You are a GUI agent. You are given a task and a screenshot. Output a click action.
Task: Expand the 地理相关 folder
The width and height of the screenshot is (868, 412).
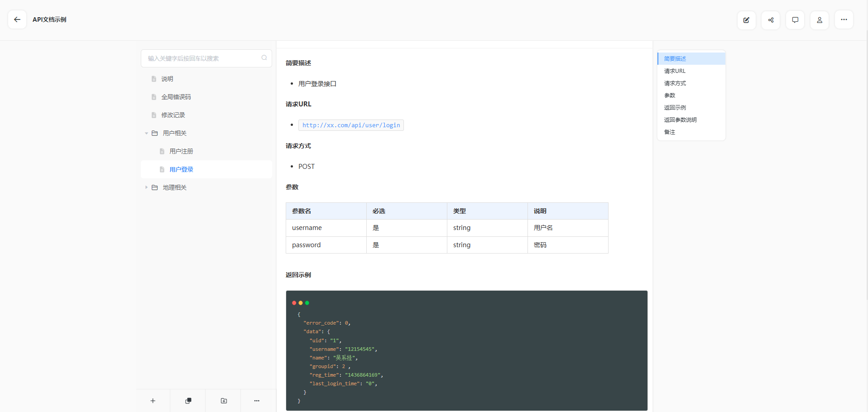coord(146,187)
